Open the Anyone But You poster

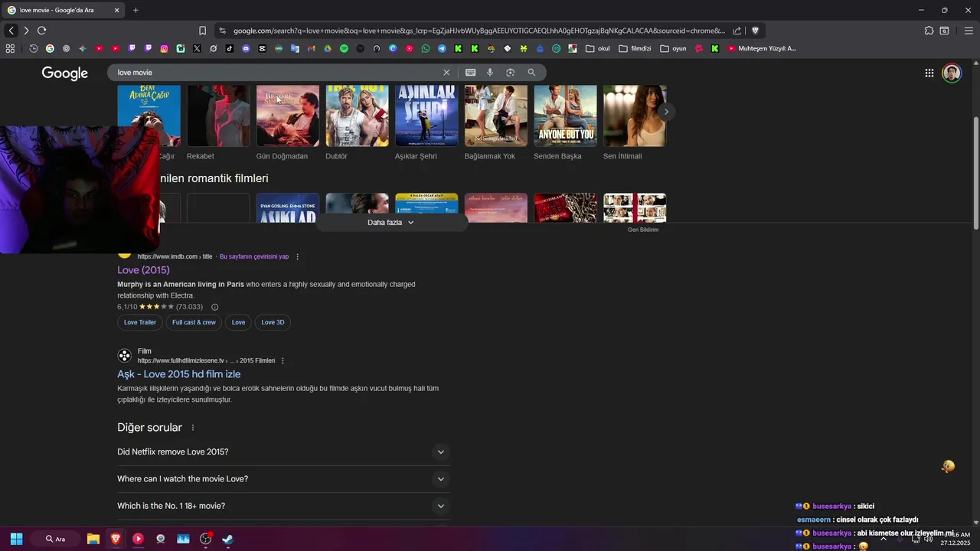tap(565, 116)
